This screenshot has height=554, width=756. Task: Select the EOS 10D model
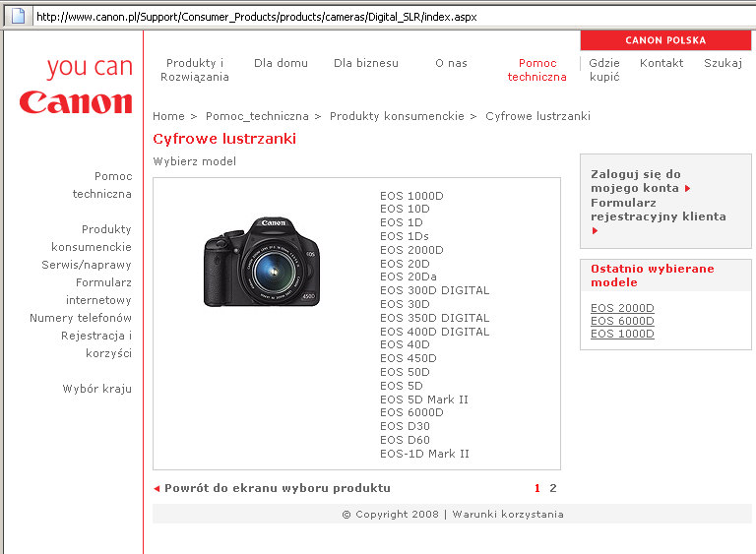(x=405, y=209)
